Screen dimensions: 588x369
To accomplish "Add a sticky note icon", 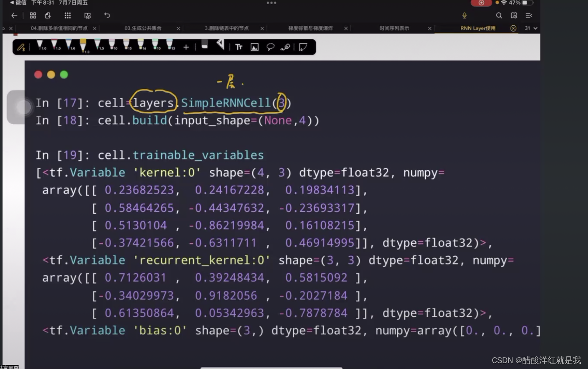I will tap(303, 47).
